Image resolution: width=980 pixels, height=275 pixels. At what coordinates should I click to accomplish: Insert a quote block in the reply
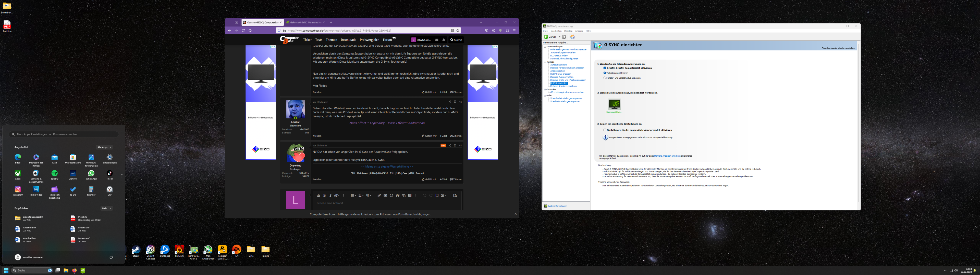[x=398, y=195]
